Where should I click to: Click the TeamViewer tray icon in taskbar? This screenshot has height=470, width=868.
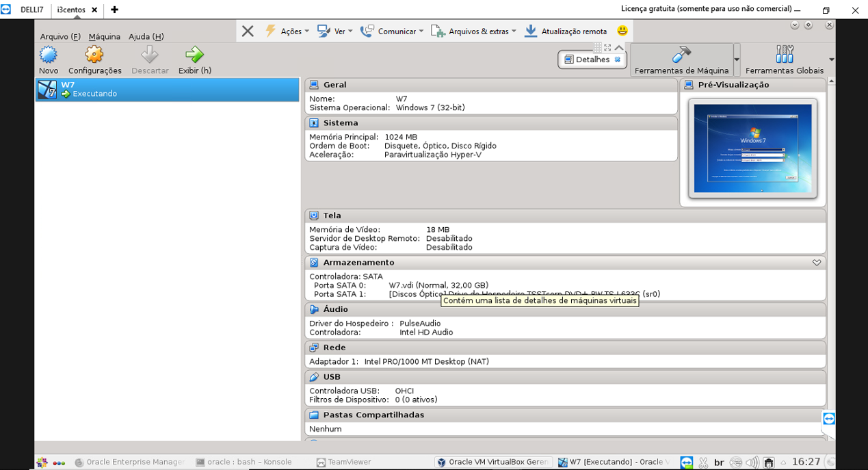[x=686, y=462]
